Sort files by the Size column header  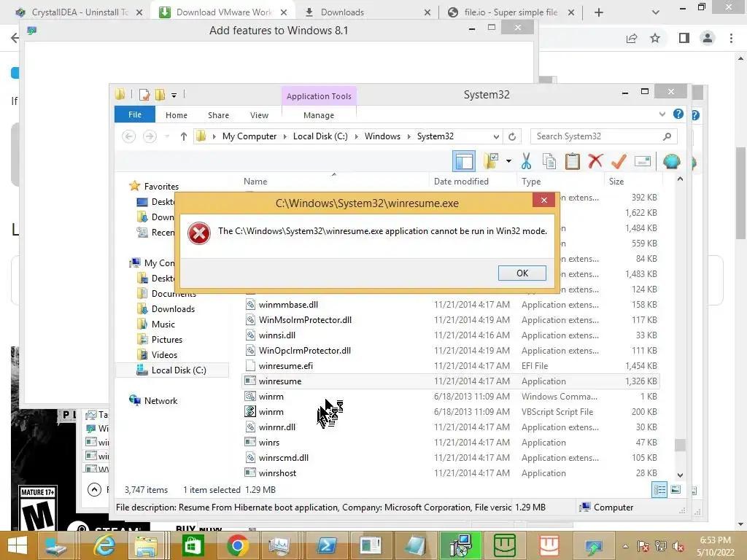(x=616, y=182)
